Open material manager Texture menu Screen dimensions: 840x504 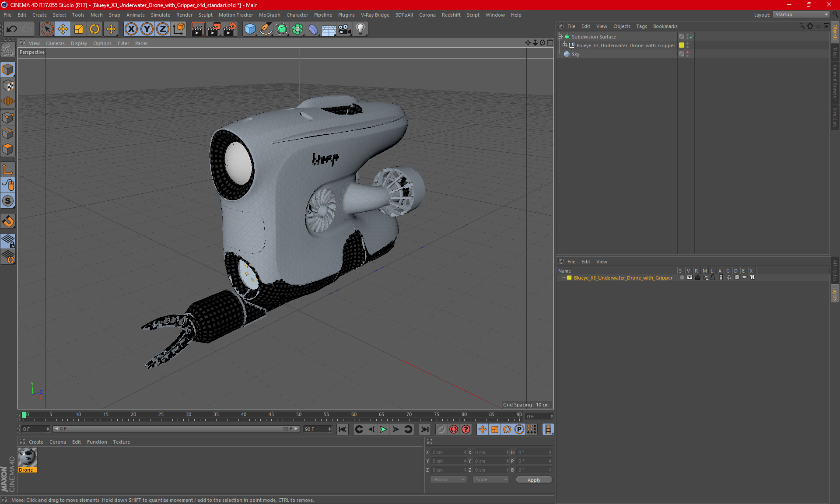point(121,442)
